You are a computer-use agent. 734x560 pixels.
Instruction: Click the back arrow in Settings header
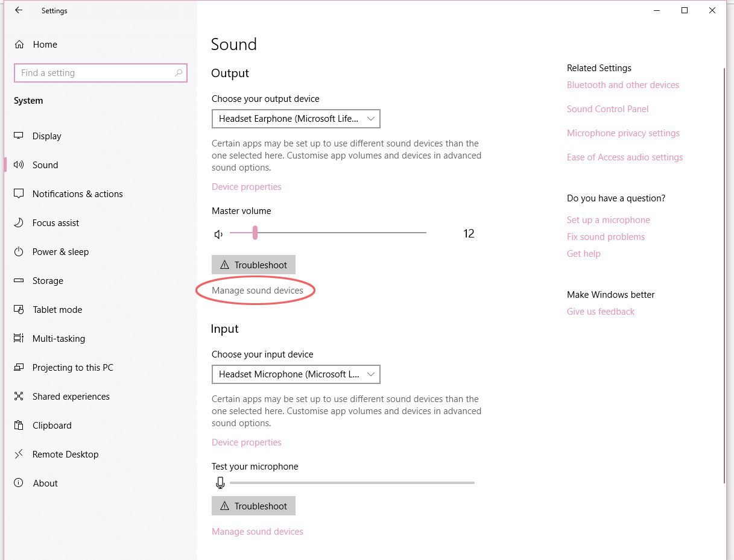19,10
